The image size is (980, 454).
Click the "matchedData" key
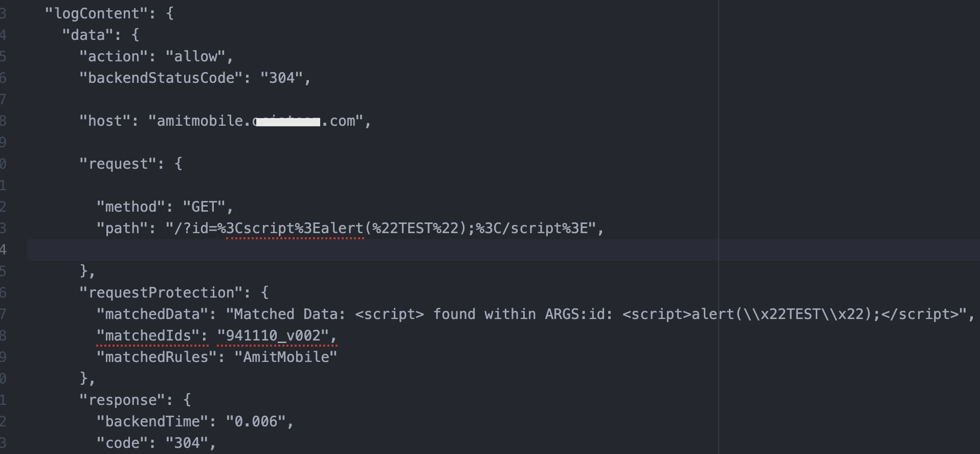(x=157, y=314)
